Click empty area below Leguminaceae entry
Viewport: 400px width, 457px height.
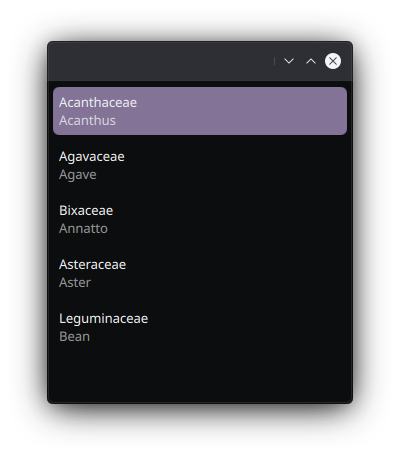pos(200,375)
